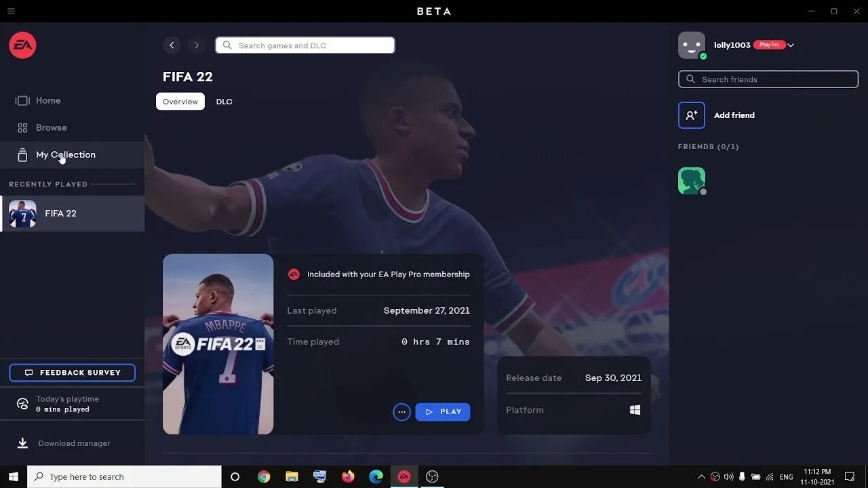The image size is (868, 488).
Task: Navigate forward with right arrow button
Action: click(x=197, y=45)
